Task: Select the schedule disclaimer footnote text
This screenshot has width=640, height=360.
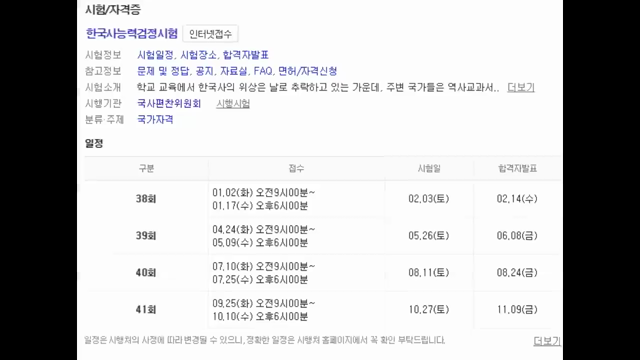Action: 264,340
